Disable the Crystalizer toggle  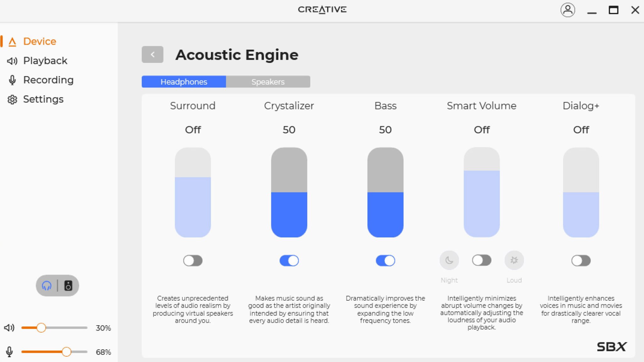(x=289, y=260)
